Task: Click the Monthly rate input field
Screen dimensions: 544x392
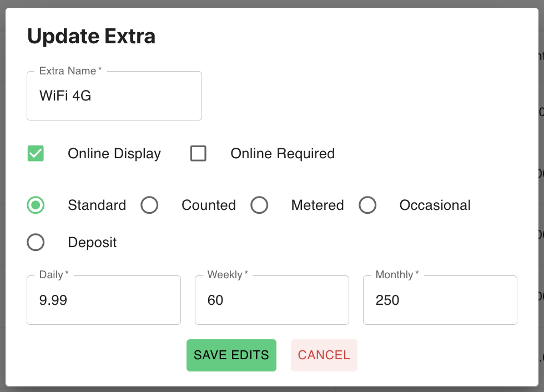Action: tap(440, 300)
